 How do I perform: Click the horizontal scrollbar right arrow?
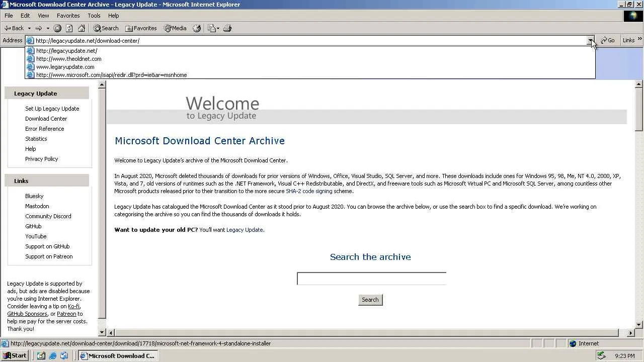tap(631, 333)
